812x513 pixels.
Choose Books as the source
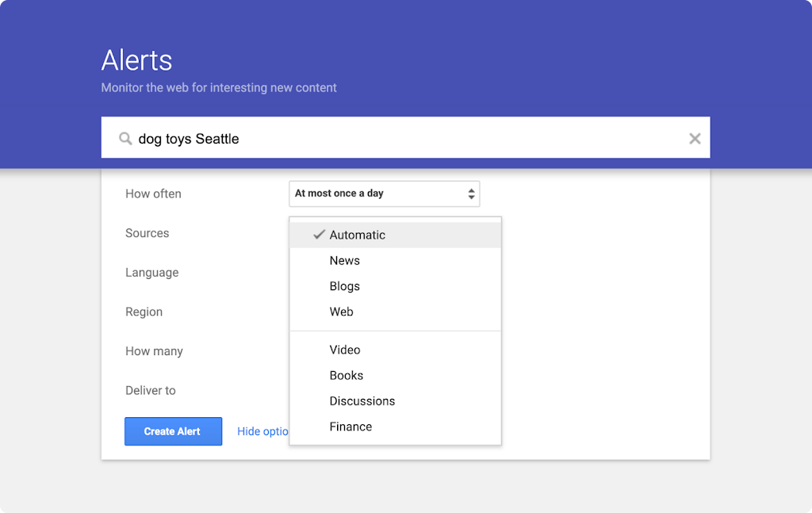coord(347,376)
